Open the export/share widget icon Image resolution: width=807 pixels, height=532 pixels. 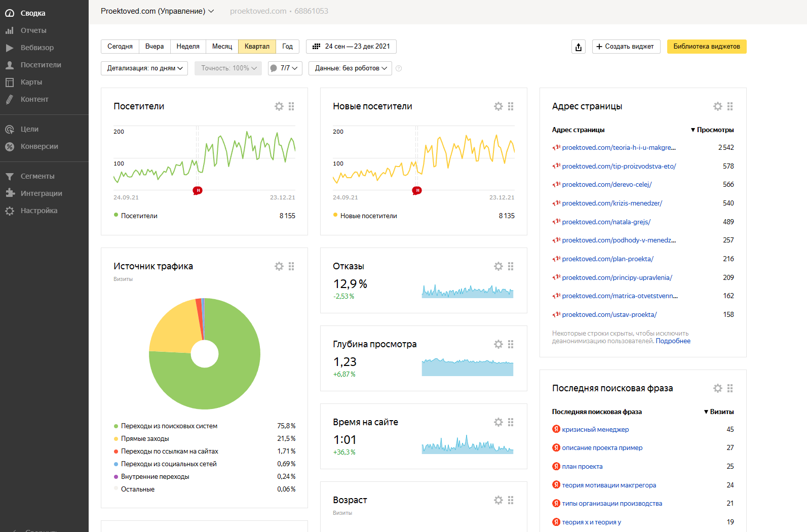pyautogui.click(x=579, y=47)
